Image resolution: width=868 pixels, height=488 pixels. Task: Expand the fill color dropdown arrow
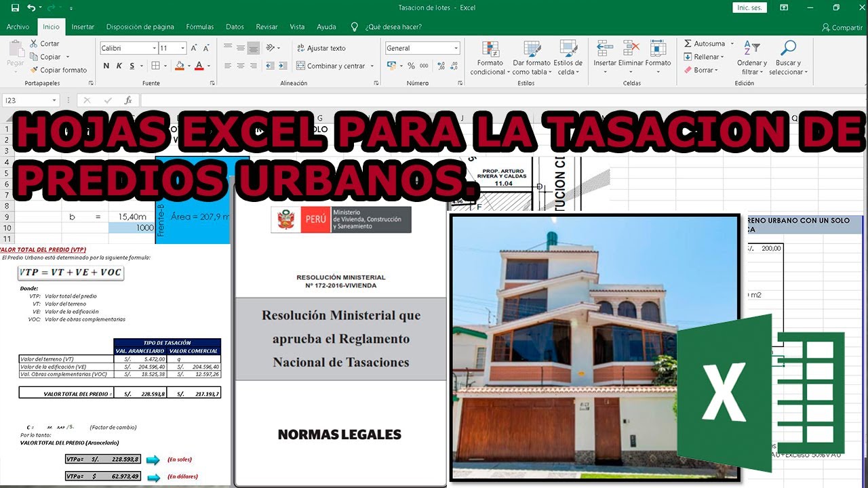[188, 66]
